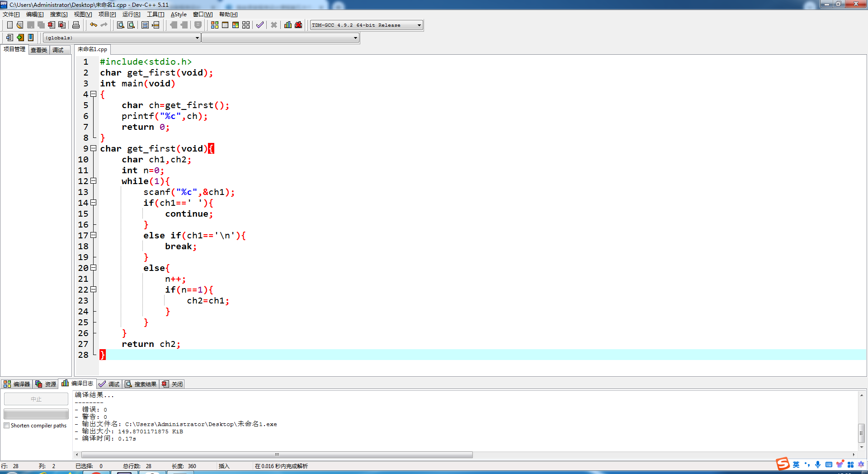Click the Compile four-square icon
The width and height of the screenshot is (868, 474).
(x=215, y=25)
